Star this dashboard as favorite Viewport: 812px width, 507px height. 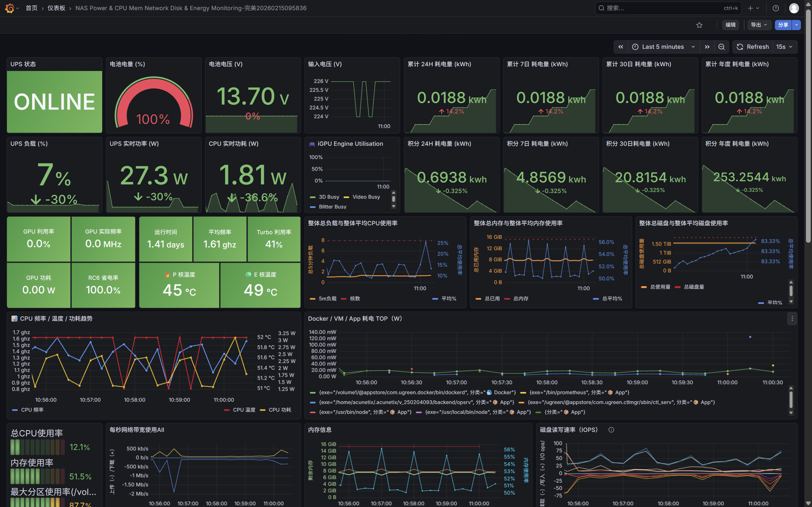point(699,25)
